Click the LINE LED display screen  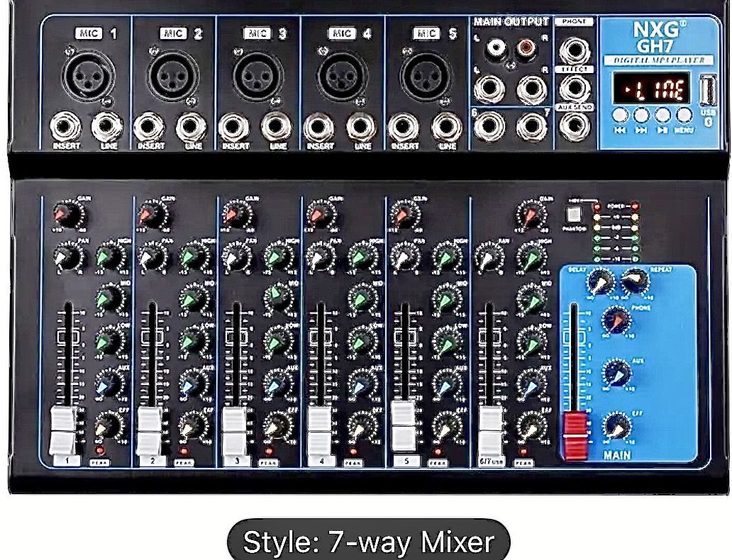click(650, 89)
